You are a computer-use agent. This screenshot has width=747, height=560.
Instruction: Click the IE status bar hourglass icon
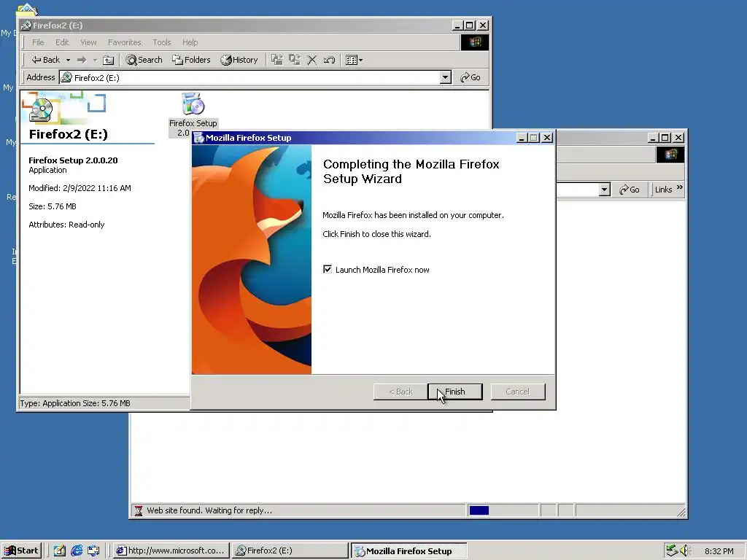[138, 510]
